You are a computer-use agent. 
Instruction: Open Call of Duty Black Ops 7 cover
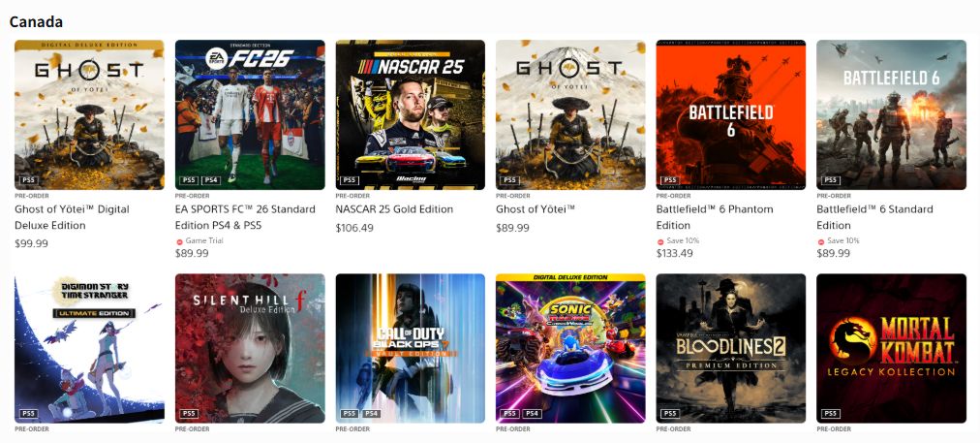[x=410, y=348]
